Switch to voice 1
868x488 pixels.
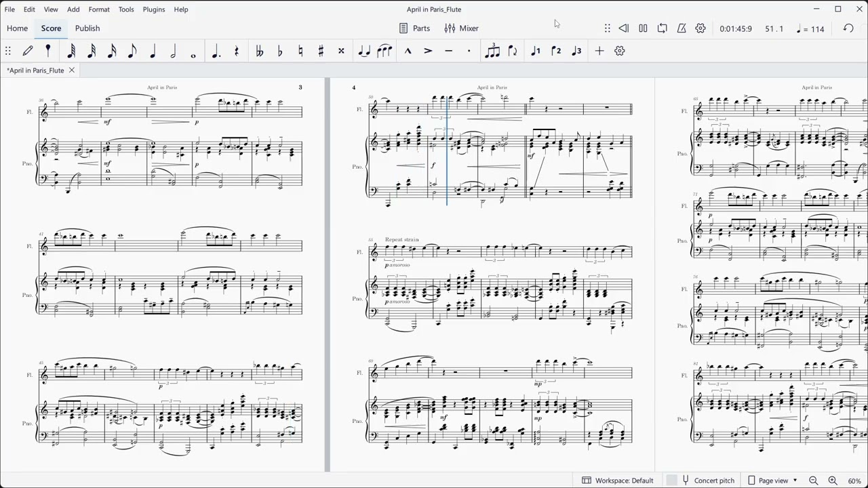click(x=536, y=51)
